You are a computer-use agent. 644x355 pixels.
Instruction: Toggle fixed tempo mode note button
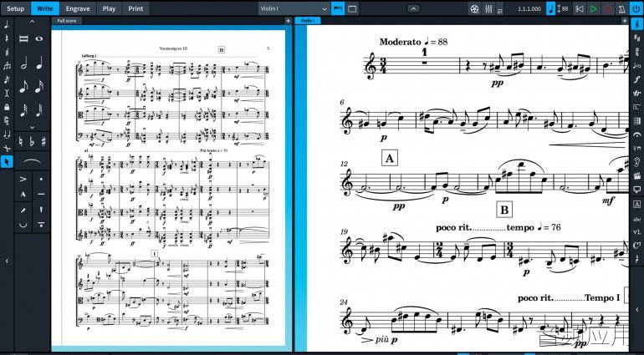pos(551,8)
